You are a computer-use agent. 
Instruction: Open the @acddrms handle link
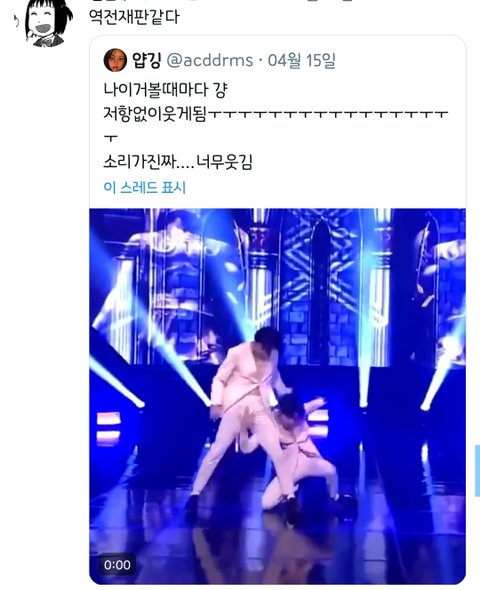[x=210, y=60]
